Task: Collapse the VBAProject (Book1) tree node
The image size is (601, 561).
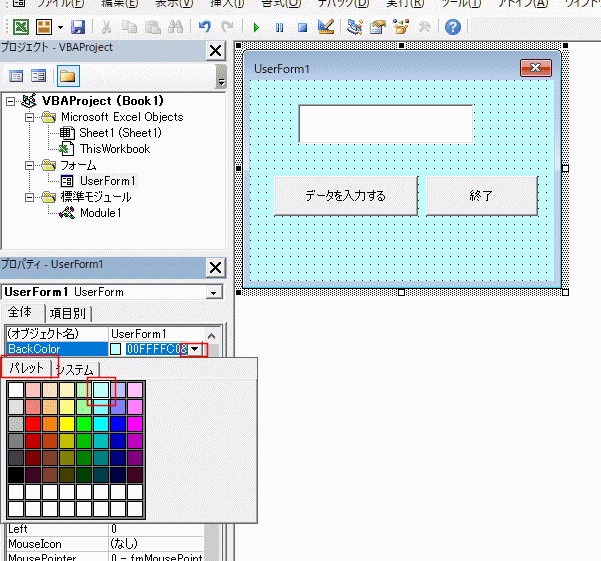Action: click(11, 102)
